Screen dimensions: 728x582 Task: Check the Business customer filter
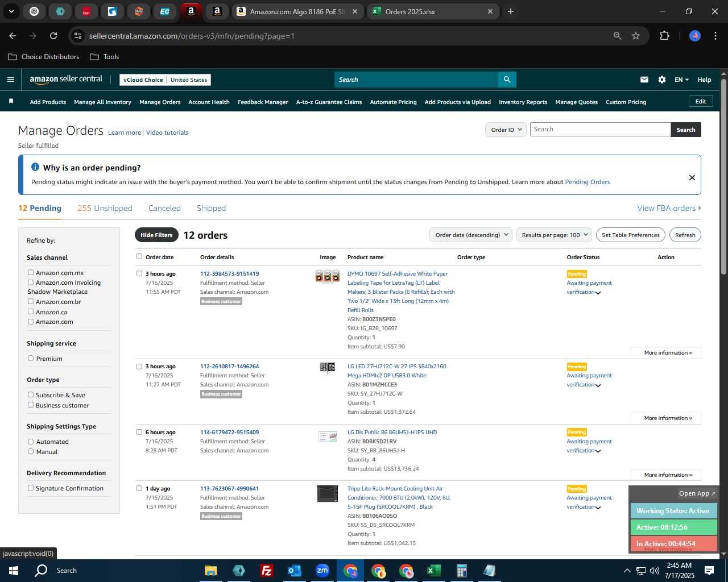pos(31,405)
